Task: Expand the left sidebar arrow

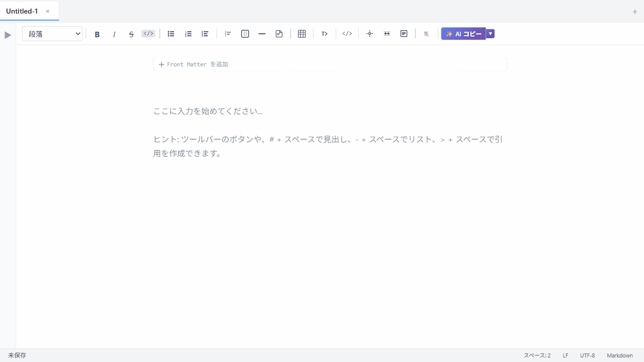Action: pyautogui.click(x=7, y=35)
